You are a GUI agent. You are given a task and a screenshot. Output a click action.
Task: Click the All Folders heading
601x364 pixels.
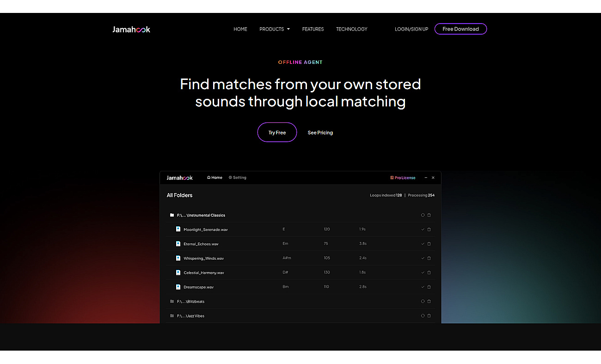(179, 195)
